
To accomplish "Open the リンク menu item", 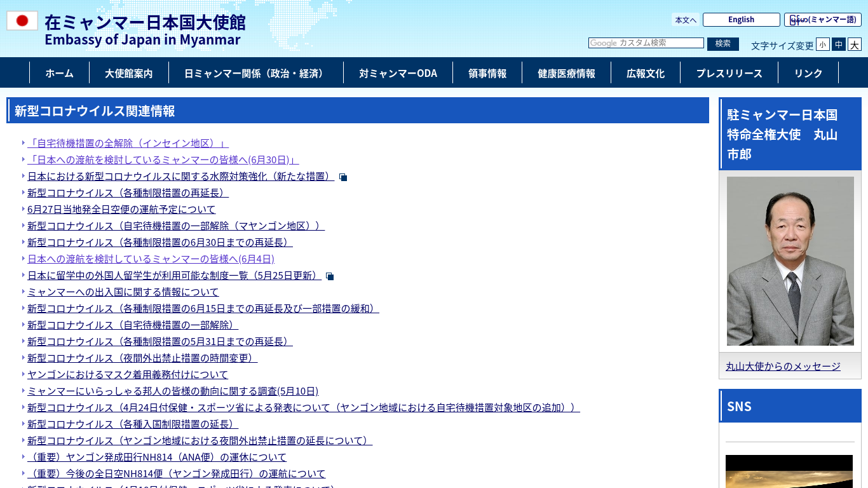I will pos(808,73).
